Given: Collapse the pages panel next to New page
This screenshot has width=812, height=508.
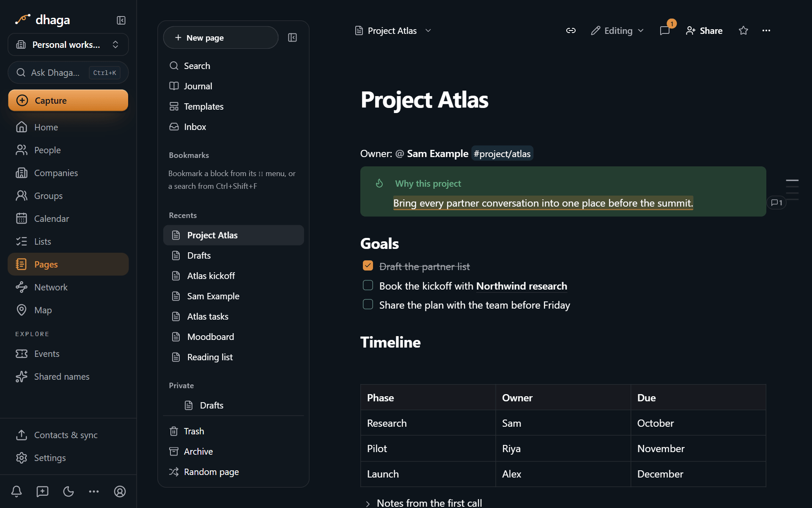Looking at the screenshot, I should 292,38.
